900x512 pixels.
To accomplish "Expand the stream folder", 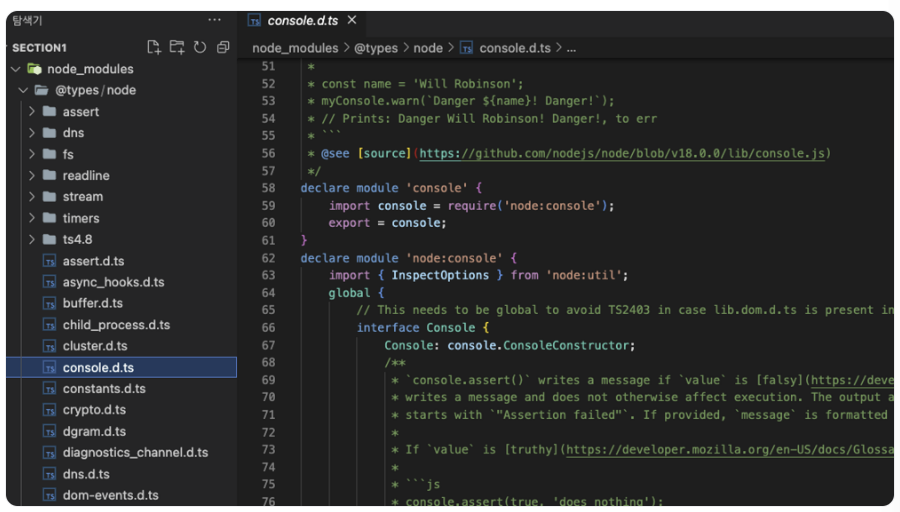I will point(32,196).
